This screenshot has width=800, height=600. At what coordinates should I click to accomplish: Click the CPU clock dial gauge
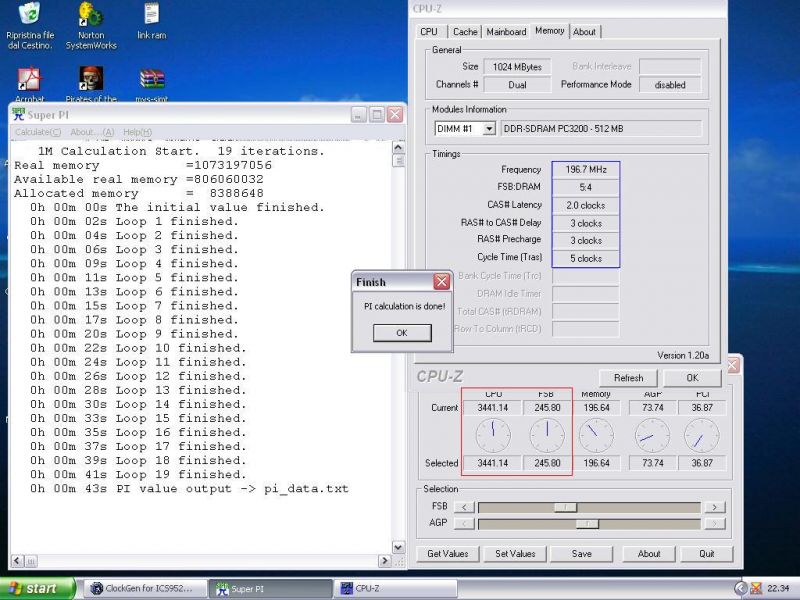pos(493,435)
